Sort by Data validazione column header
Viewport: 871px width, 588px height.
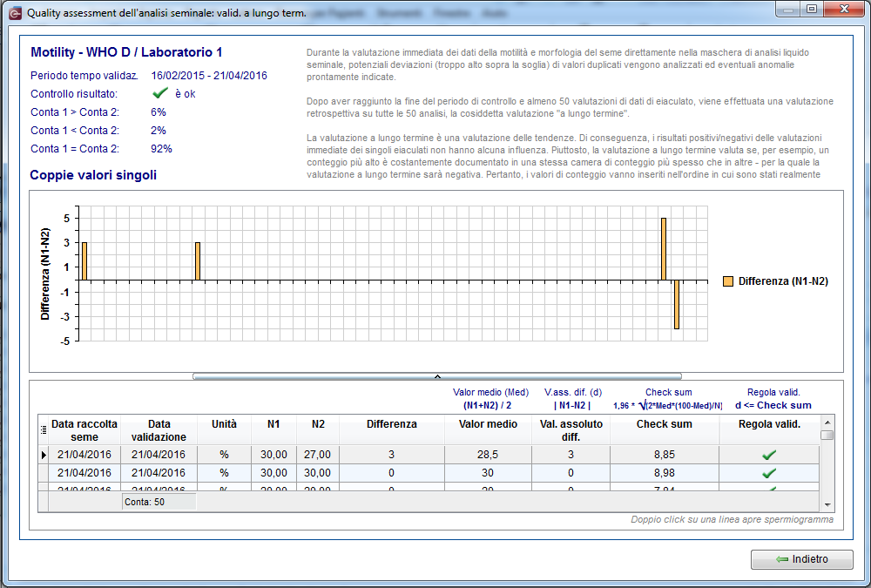click(159, 430)
